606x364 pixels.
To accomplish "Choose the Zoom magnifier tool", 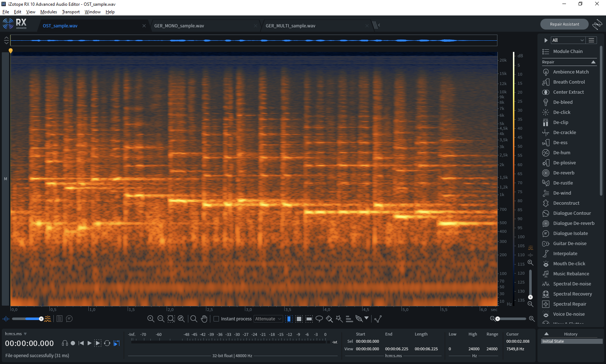I will (194, 319).
